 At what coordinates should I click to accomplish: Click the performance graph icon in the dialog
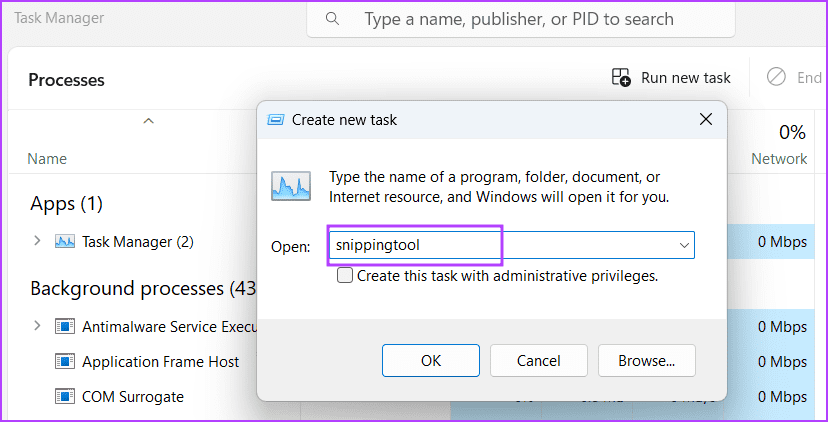[291, 186]
